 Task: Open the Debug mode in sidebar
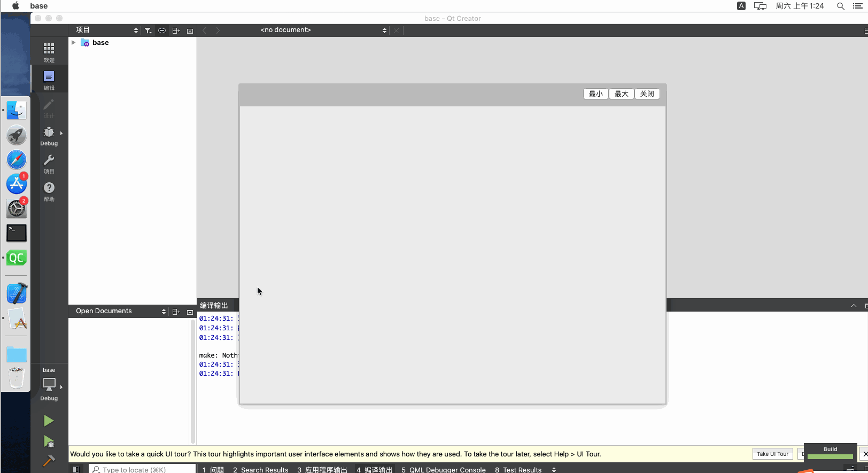tap(49, 136)
